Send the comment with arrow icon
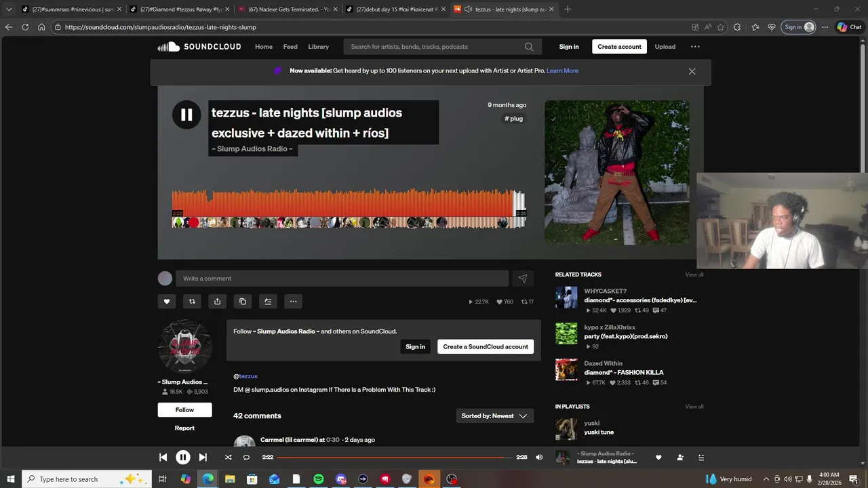The image size is (868, 488). click(x=523, y=279)
